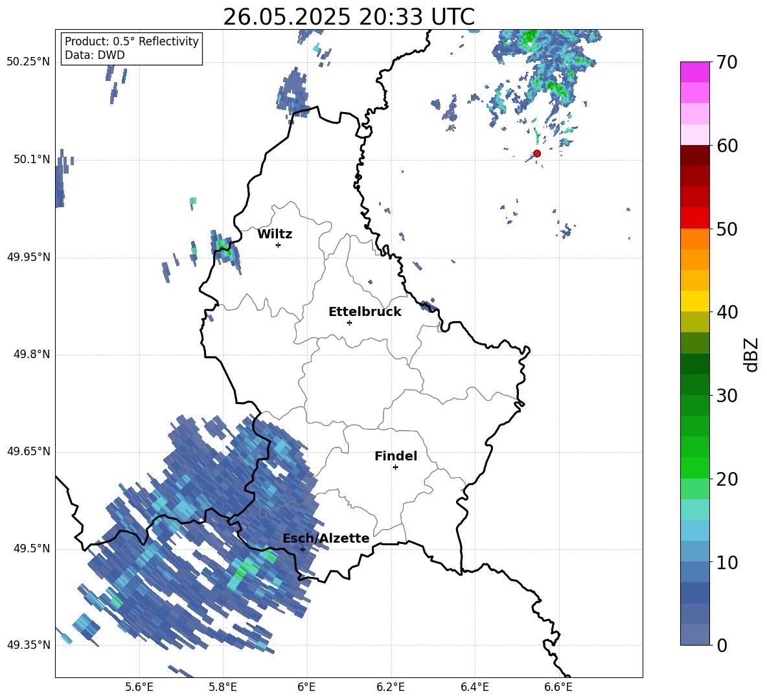Click the red radar site dot
This screenshot has width=767, height=700.
[537, 153]
